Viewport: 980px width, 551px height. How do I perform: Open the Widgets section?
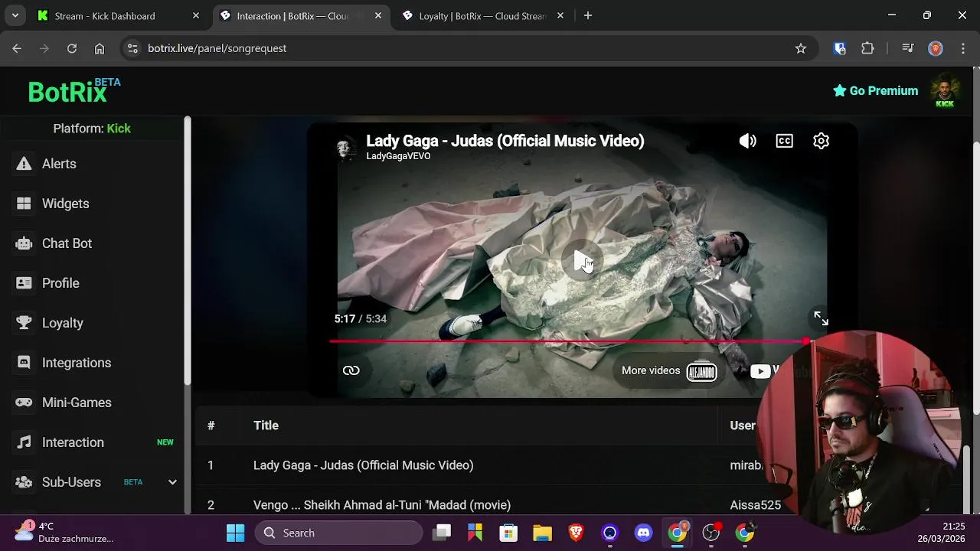click(66, 204)
